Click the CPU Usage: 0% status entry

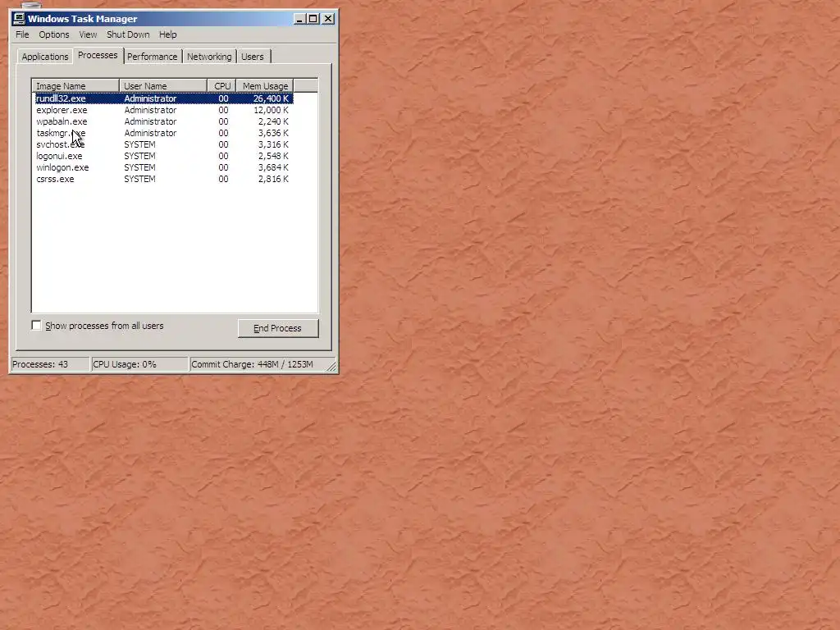click(x=139, y=364)
